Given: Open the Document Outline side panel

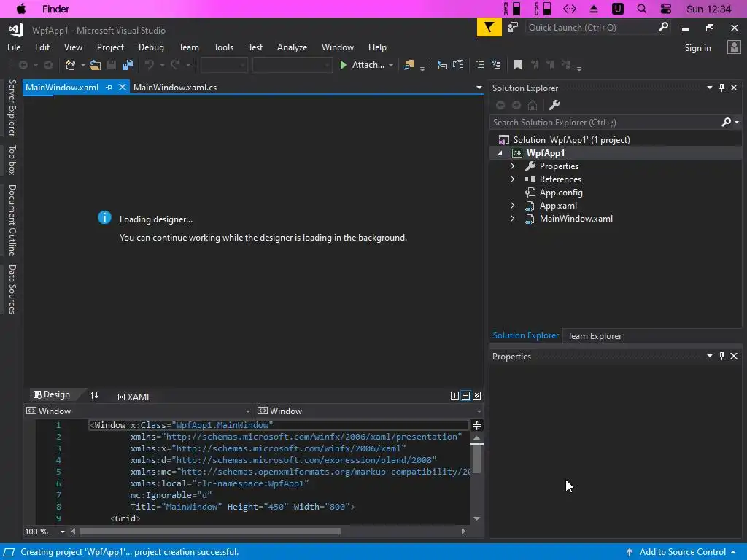Looking at the screenshot, I should (12, 220).
